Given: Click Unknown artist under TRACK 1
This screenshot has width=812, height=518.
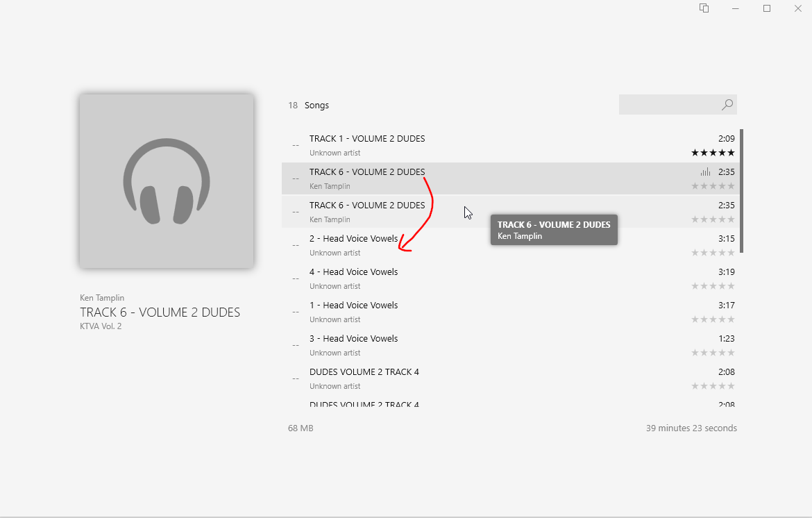Looking at the screenshot, I should [x=335, y=152].
